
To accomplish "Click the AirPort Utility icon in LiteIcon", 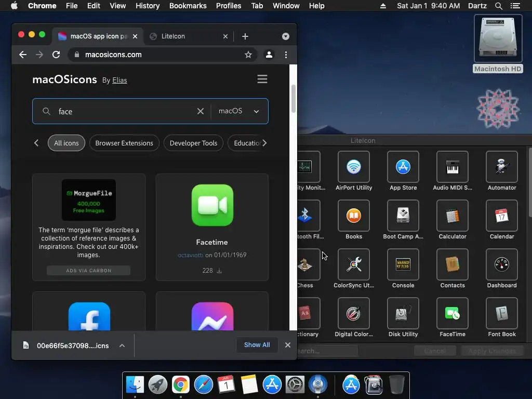I will (353, 167).
